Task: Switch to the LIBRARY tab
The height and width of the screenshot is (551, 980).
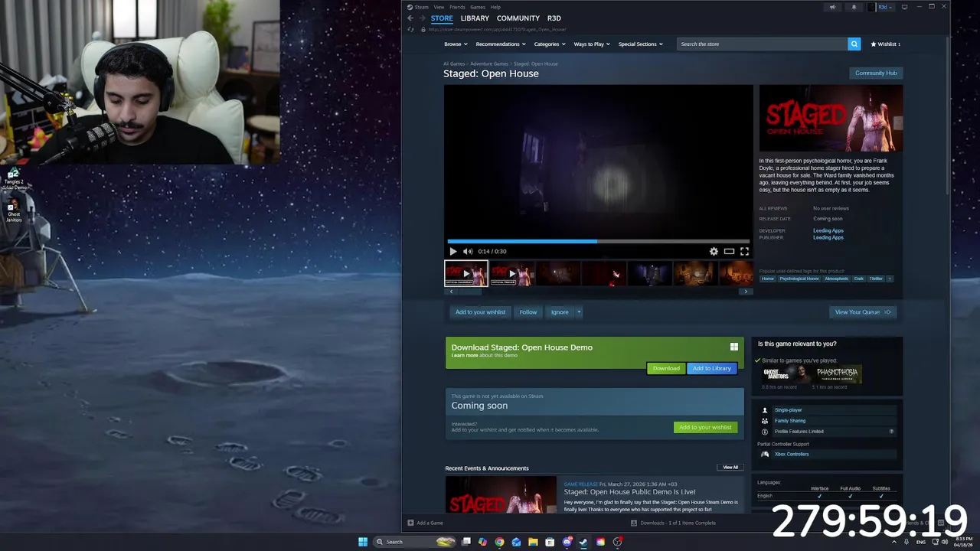Action: pyautogui.click(x=475, y=18)
